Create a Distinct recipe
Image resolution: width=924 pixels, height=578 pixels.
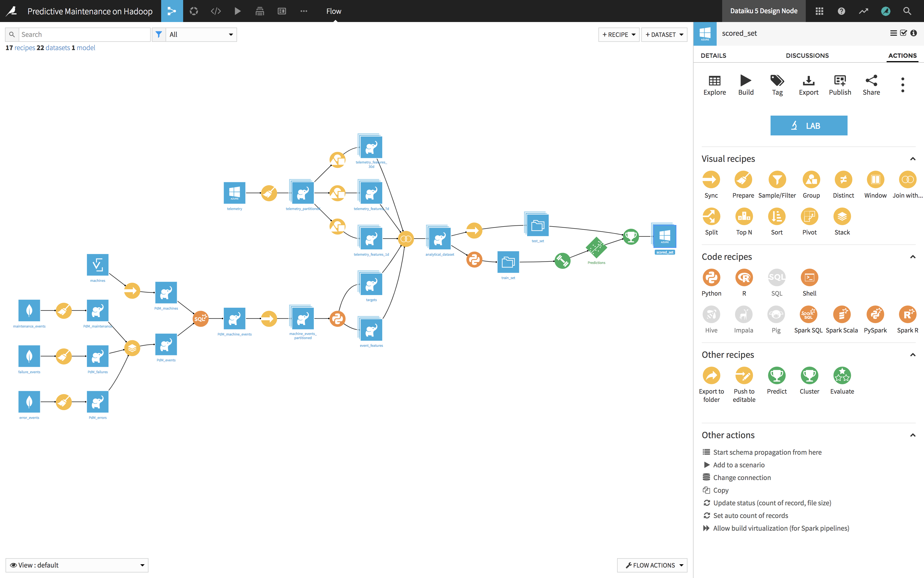coord(843,180)
